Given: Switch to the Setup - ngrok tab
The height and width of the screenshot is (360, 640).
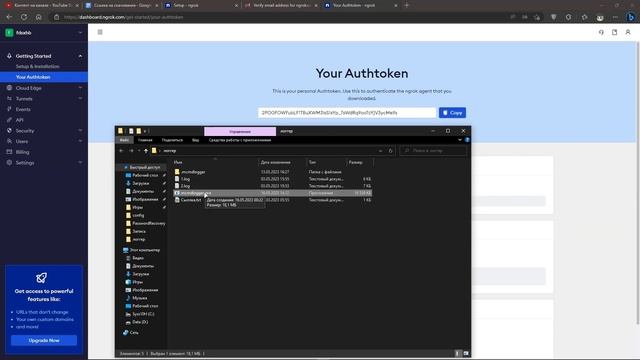Looking at the screenshot, I should tap(200, 5).
